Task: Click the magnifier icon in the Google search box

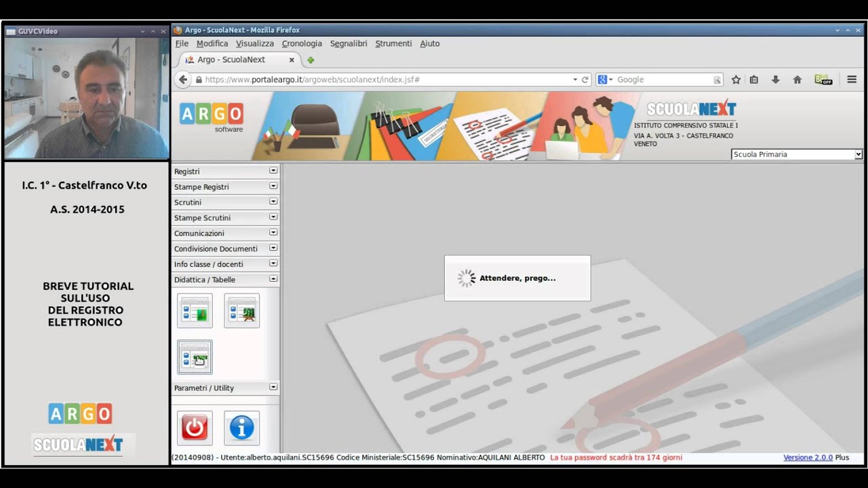Action: 717,80
